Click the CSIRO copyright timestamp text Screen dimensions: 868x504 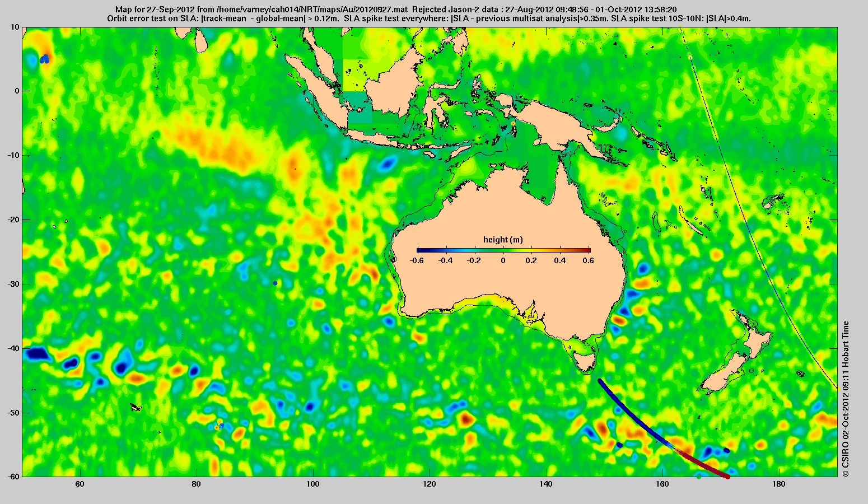[846, 399]
